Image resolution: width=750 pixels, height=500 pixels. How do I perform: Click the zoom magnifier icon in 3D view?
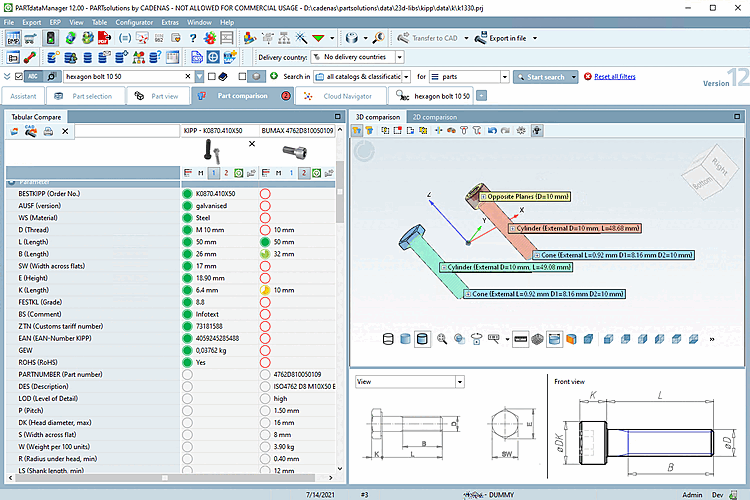[x=441, y=339]
